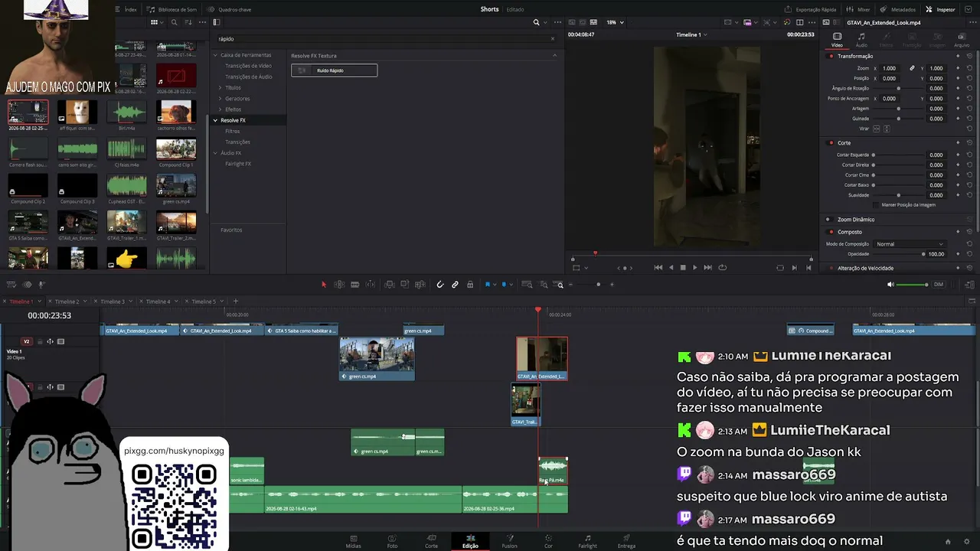This screenshot has height=551, width=980.
Task: Select the blade edit tool
Action: click(354, 285)
